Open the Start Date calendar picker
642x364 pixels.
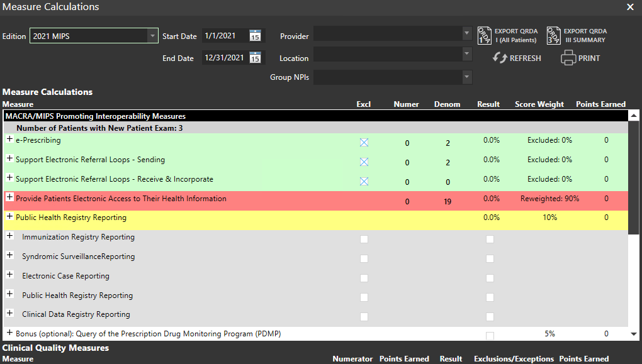(255, 36)
